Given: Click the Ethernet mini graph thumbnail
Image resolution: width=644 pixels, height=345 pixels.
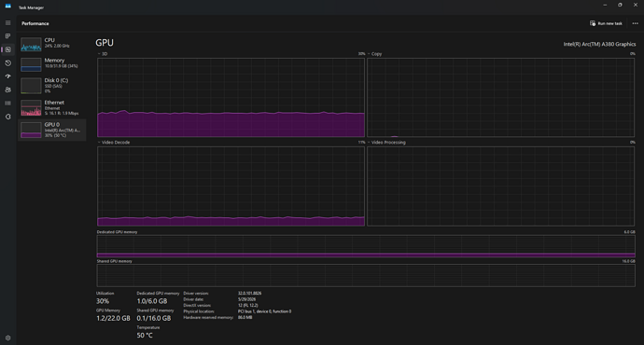Looking at the screenshot, I should tap(31, 108).
